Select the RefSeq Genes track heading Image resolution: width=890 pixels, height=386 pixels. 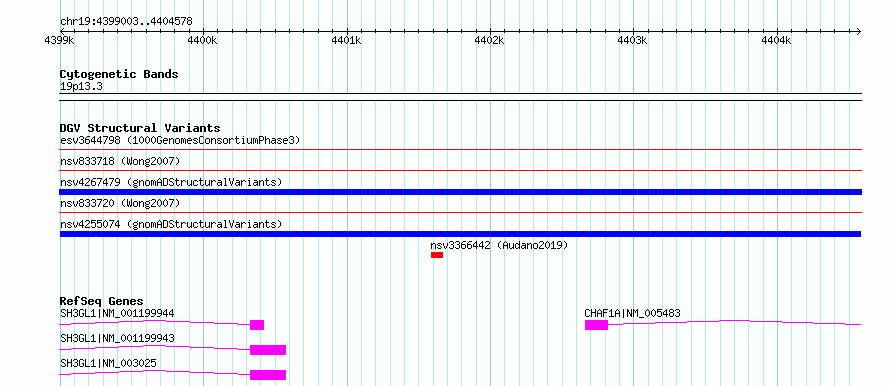102,301
